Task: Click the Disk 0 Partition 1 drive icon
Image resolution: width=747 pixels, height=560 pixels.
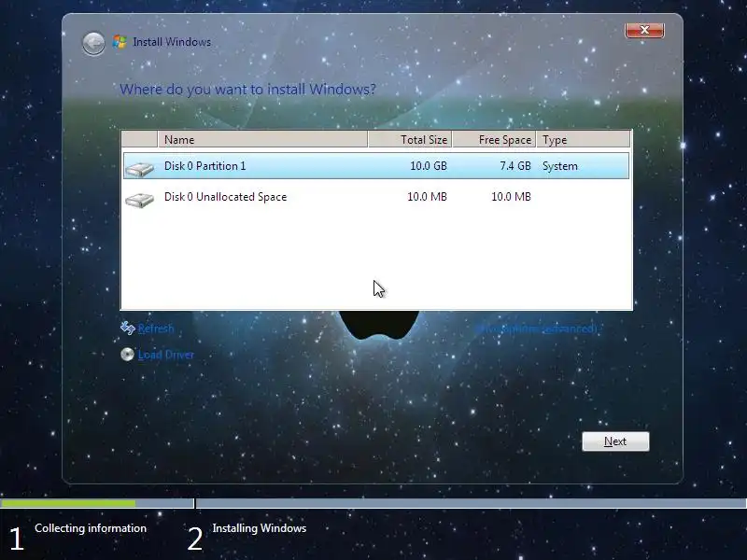Action: [139, 169]
